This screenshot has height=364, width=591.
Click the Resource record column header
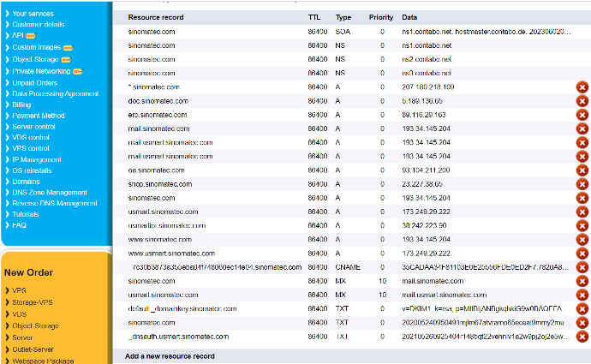tap(156, 17)
